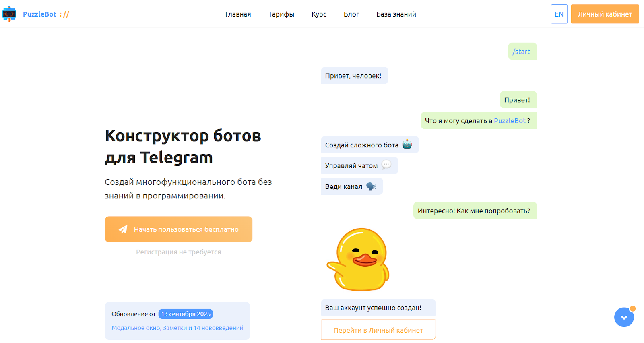Click the megaphone speaking head emoji
The image size is (644, 343).
371,186
